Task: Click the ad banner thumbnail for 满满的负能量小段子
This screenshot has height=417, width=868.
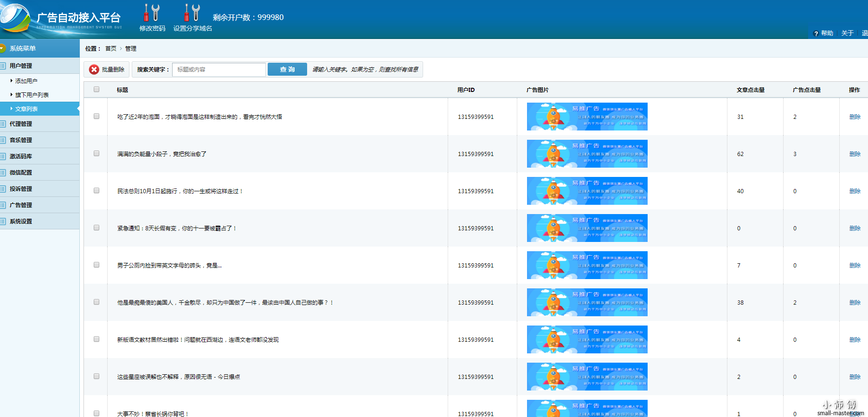Action: [x=587, y=154]
